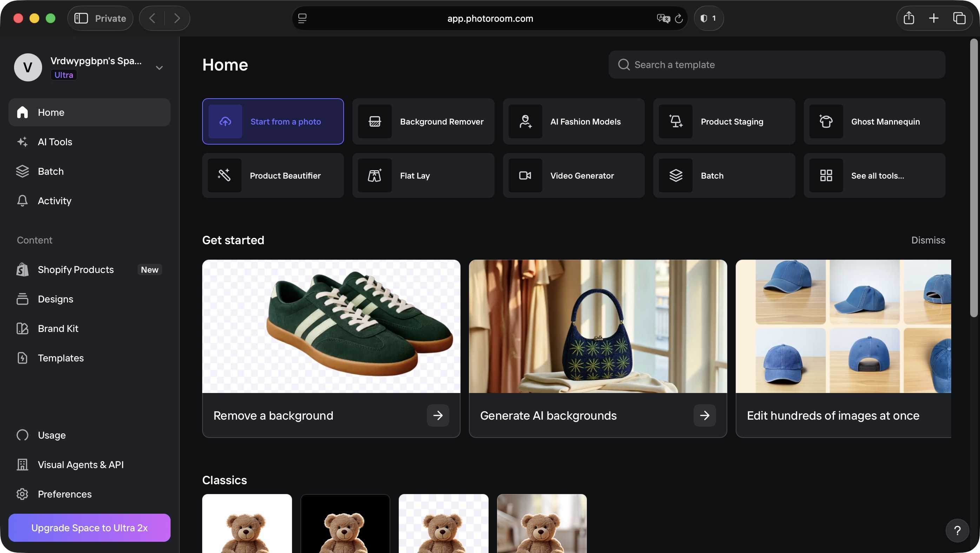This screenshot has height=553, width=980.
Task: Open a new tab with plus
Action: coord(934,18)
